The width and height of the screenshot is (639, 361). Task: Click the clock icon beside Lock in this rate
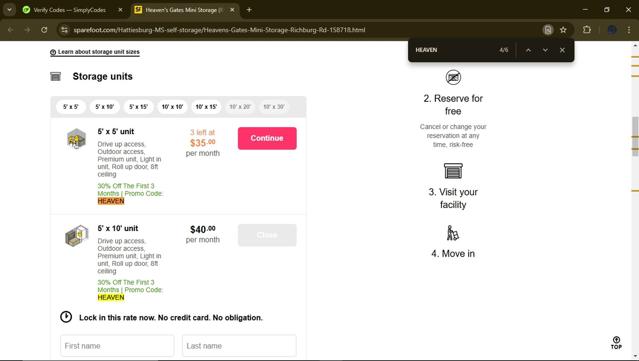(66, 317)
